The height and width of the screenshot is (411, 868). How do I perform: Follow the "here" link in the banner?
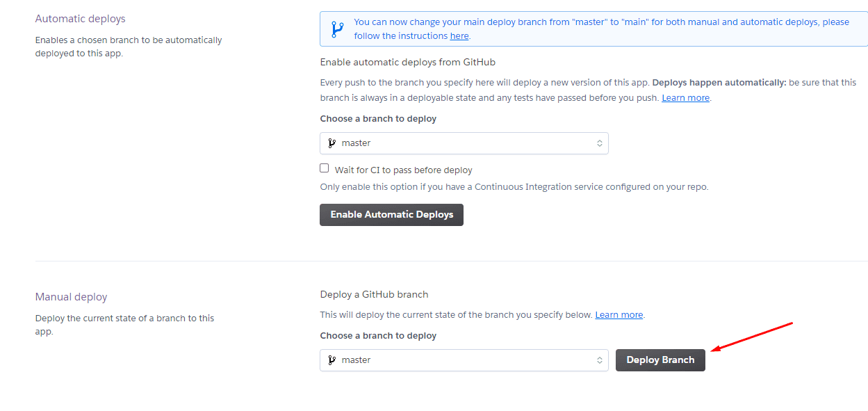(459, 36)
